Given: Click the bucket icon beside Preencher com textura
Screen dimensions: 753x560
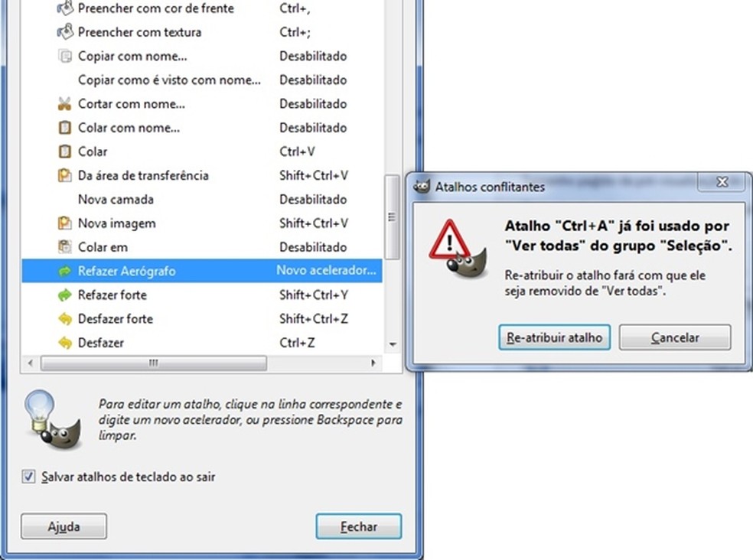Looking at the screenshot, I should tap(65, 31).
